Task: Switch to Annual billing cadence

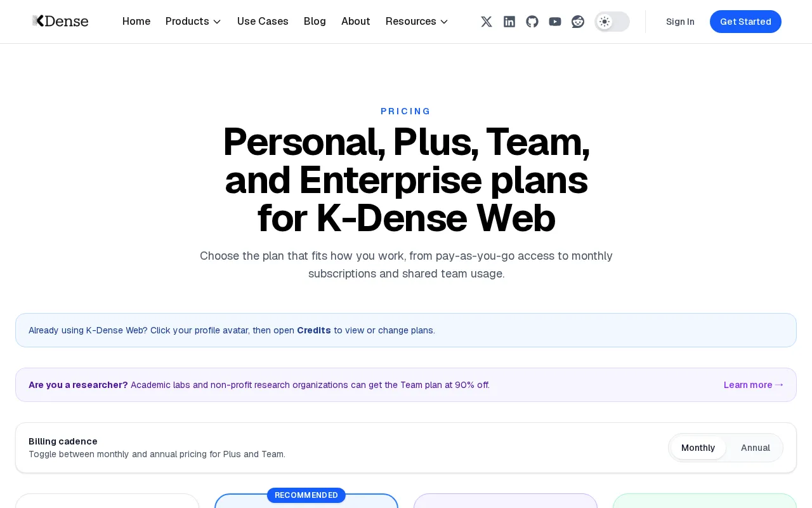Action: pos(755,448)
